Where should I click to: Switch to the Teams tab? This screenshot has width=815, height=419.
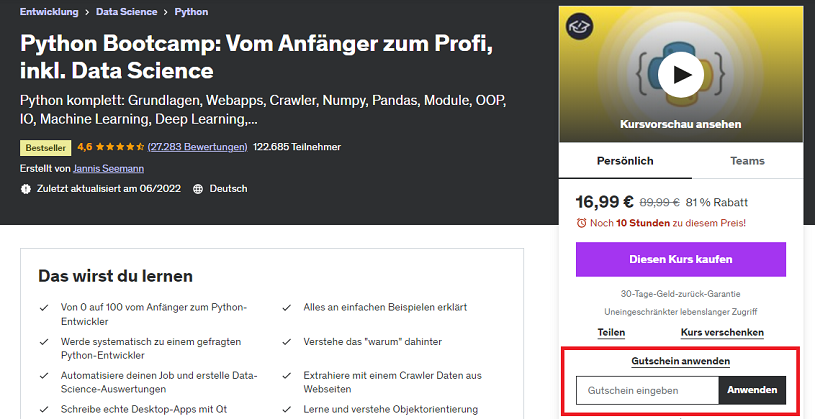click(747, 160)
